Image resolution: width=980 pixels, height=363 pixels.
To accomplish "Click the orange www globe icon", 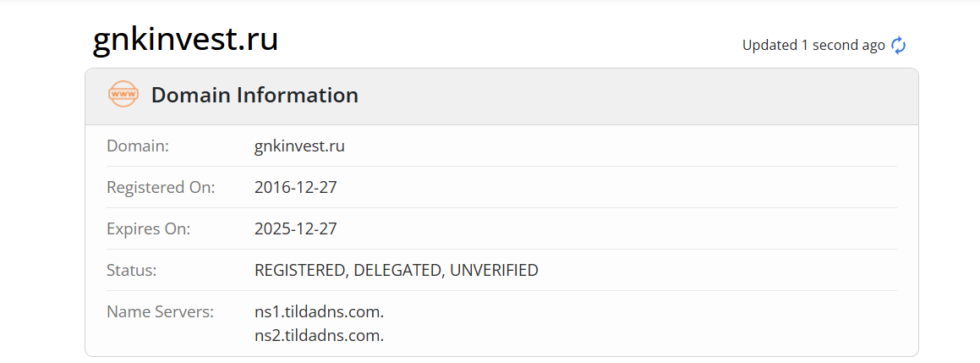I will click(x=123, y=95).
